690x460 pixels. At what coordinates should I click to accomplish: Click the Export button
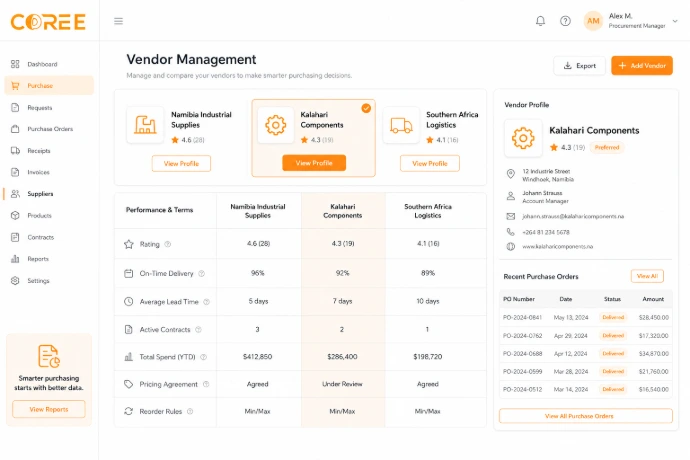pyautogui.click(x=580, y=66)
